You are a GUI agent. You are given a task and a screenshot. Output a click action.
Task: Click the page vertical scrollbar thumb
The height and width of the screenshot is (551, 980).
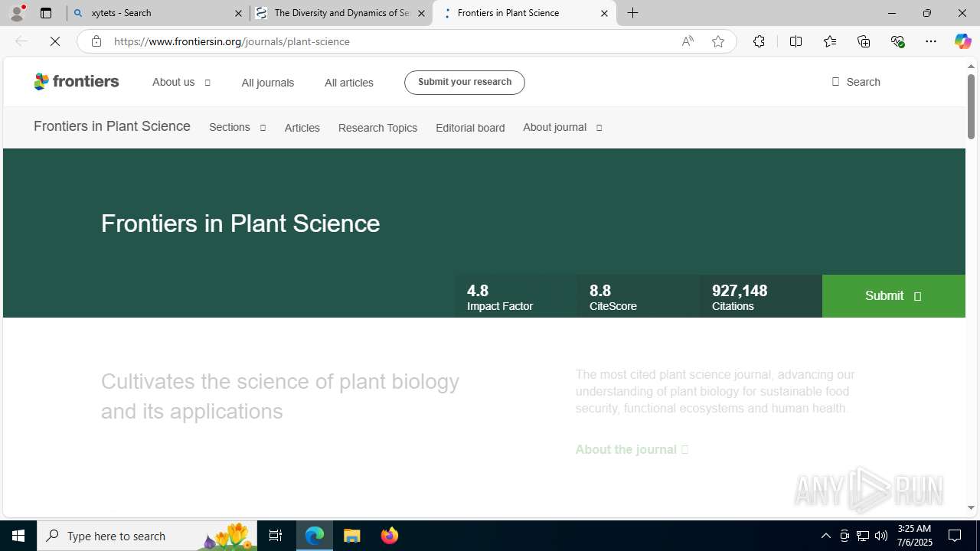pyautogui.click(x=971, y=107)
